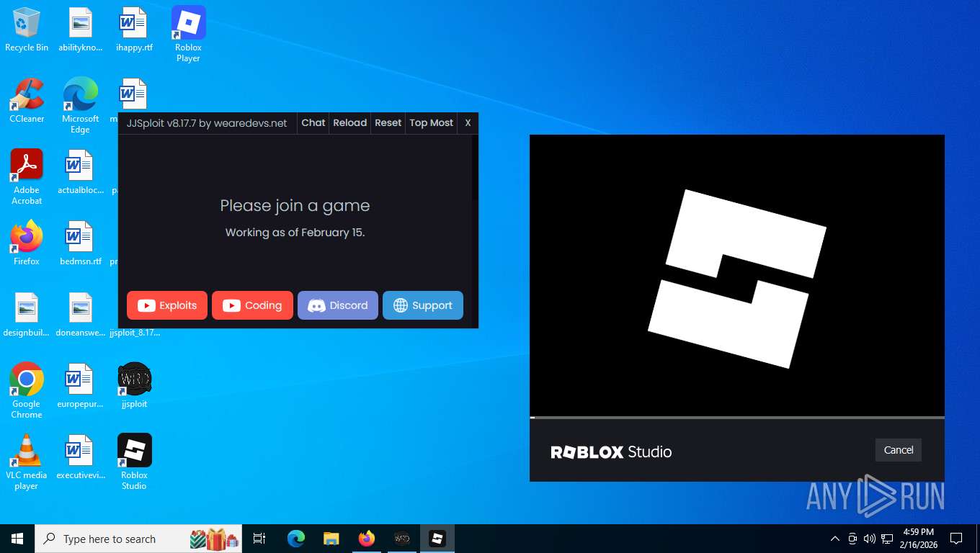The width and height of the screenshot is (980, 553).
Task: Open the abilitykno... image file icon
Action: click(x=80, y=30)
